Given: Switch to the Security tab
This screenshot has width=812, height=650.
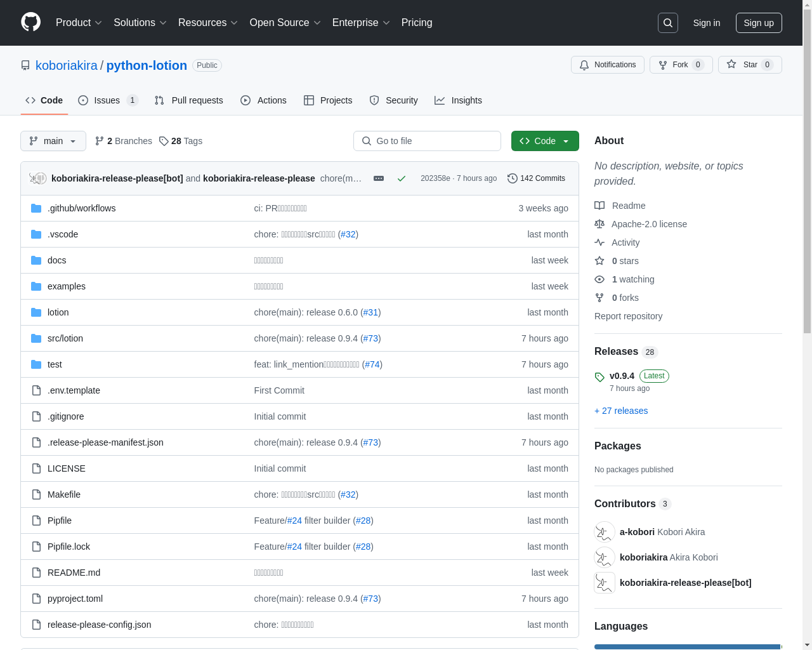Looking at the screenshot, I should pos(393,100).
